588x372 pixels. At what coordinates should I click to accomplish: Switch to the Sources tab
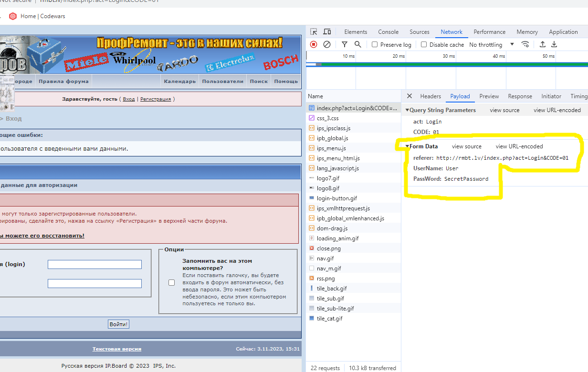(x=420, y=32)
